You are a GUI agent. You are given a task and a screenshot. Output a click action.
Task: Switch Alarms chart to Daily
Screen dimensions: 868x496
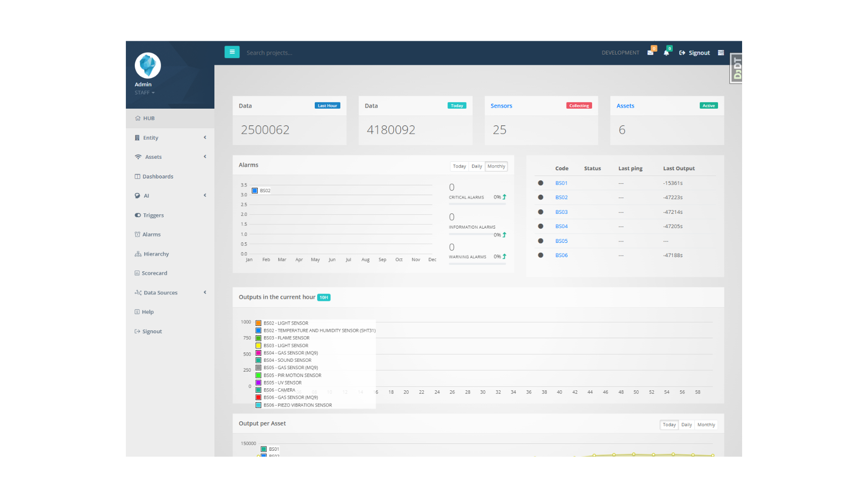[477, 167]
